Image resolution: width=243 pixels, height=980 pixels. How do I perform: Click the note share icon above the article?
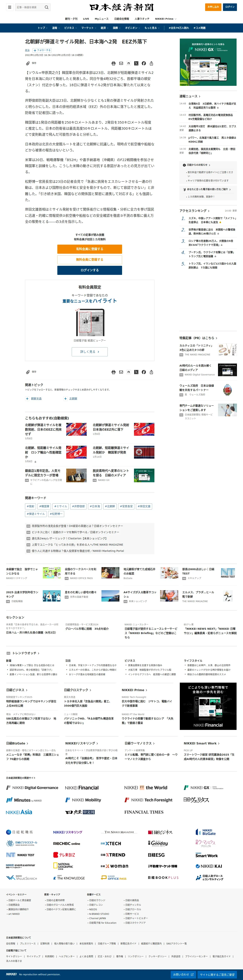tap(129, 64)
